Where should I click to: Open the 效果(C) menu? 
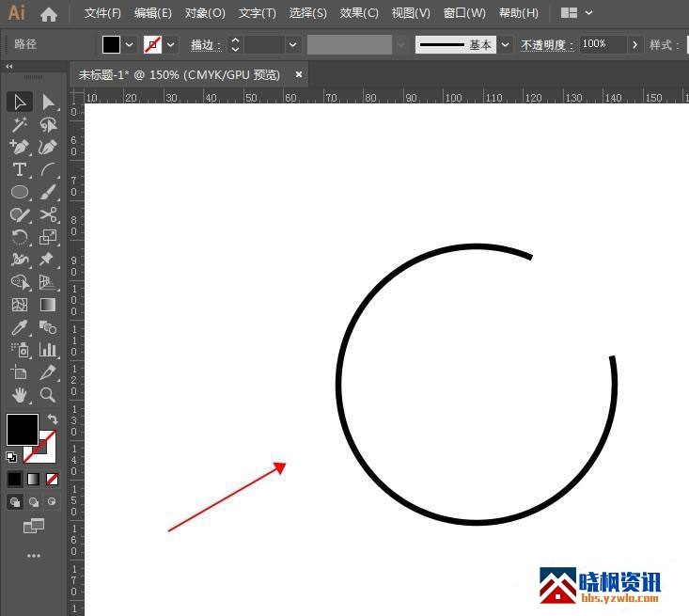tap(358, 13)
